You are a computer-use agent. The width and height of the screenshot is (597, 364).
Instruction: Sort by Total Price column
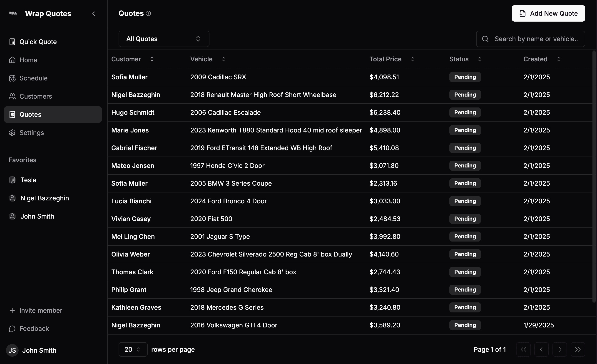coord(392,59)
